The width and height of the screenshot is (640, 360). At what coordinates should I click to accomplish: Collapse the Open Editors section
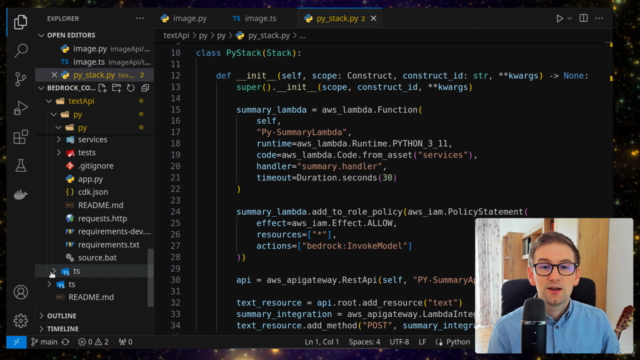41,36
